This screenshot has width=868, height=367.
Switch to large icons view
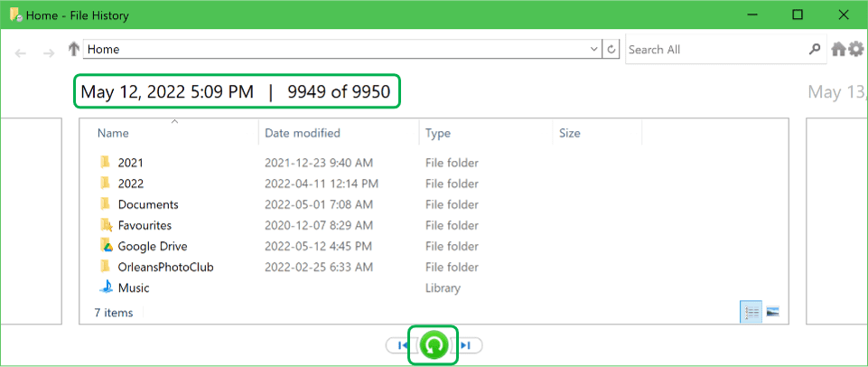coord(773,312)
